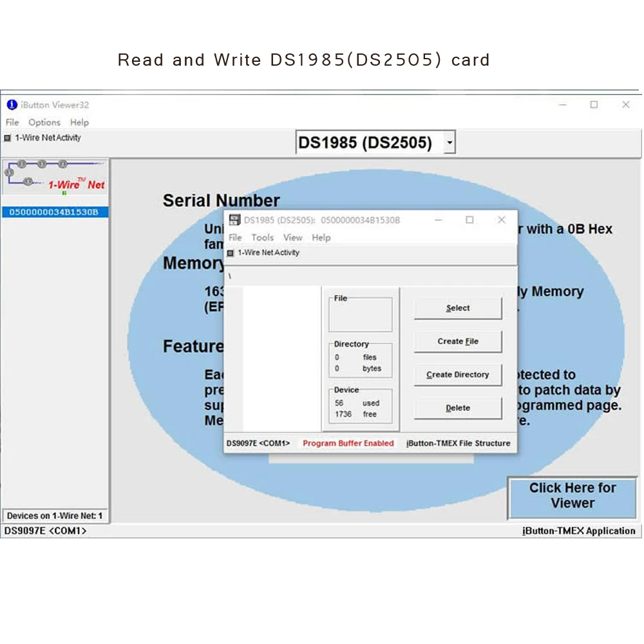
Task: Open the View menu in DS1985 dialog
Action: 293,238
